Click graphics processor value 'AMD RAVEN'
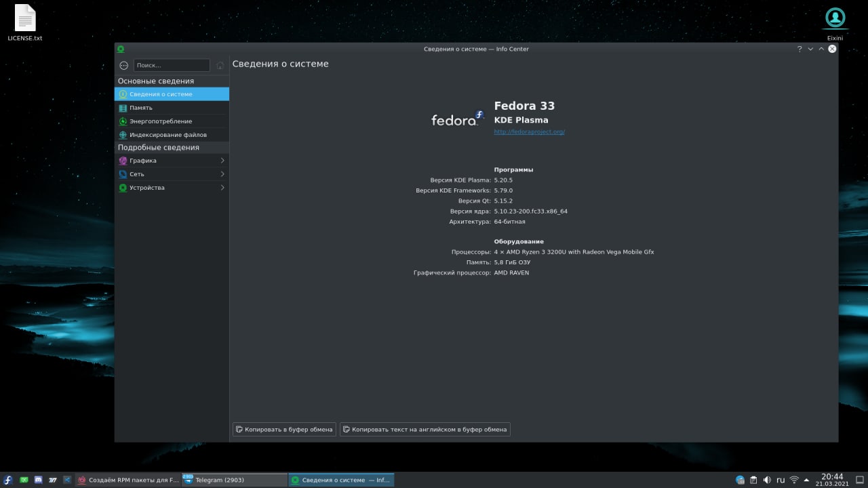Screen dimensions: 868x488 tap(511, 272)
